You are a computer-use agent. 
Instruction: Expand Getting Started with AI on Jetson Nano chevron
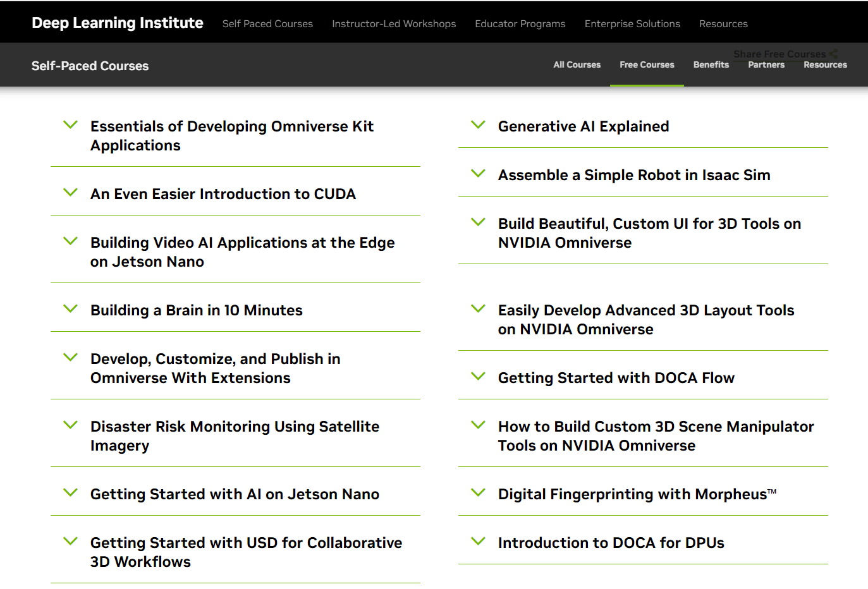[71, 492]
